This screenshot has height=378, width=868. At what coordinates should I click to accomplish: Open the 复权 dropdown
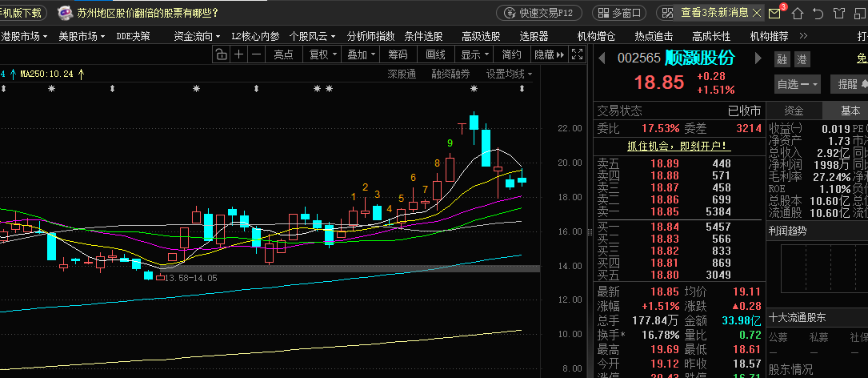tap(322, 54)
